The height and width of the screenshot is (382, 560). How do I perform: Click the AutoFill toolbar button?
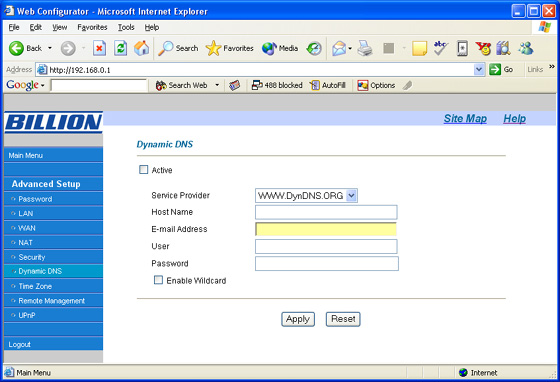pos(328,85)
